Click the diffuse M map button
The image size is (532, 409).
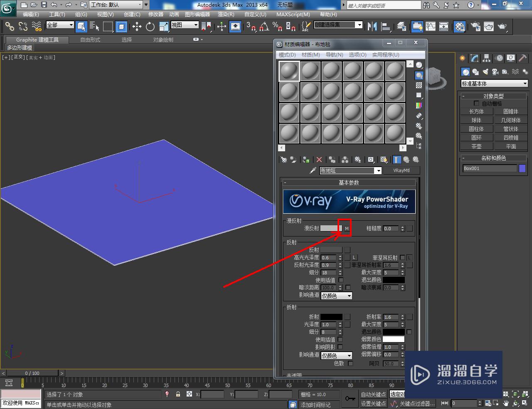[347, 228]
